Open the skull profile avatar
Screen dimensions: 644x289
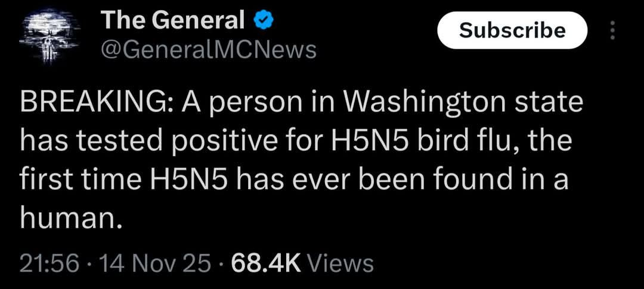pos(48,36)
